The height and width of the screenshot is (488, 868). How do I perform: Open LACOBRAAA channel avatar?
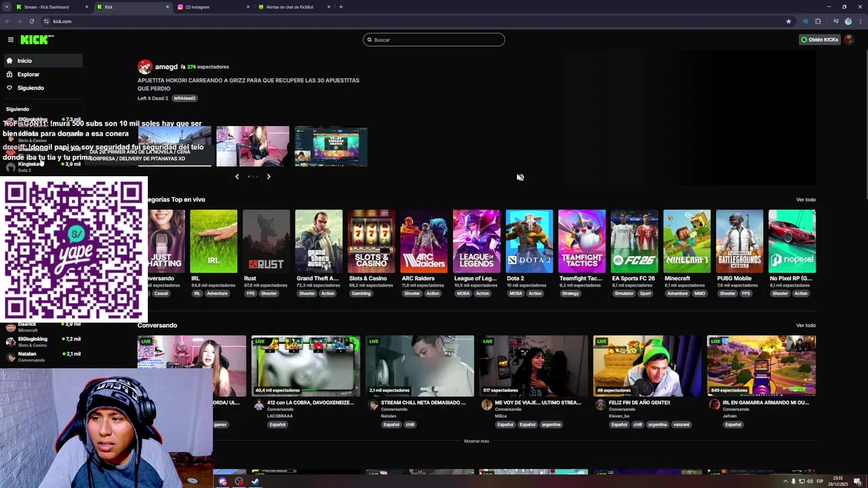point(258,405)
